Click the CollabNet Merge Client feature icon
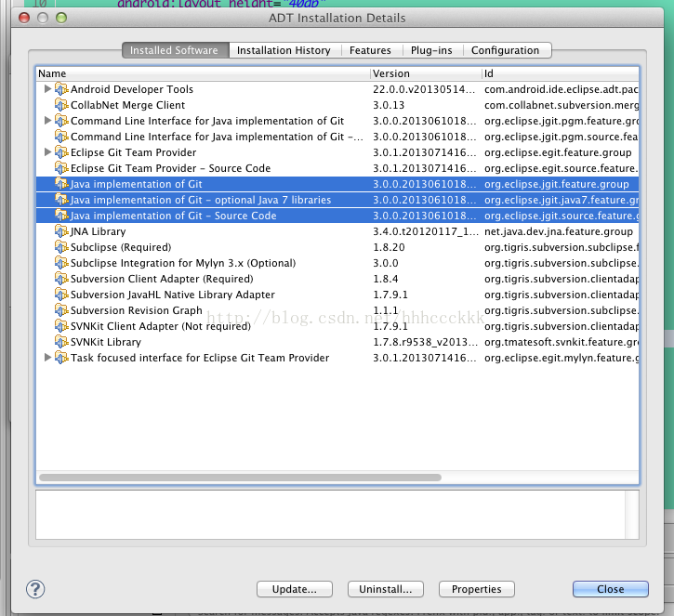 (61, 105)
